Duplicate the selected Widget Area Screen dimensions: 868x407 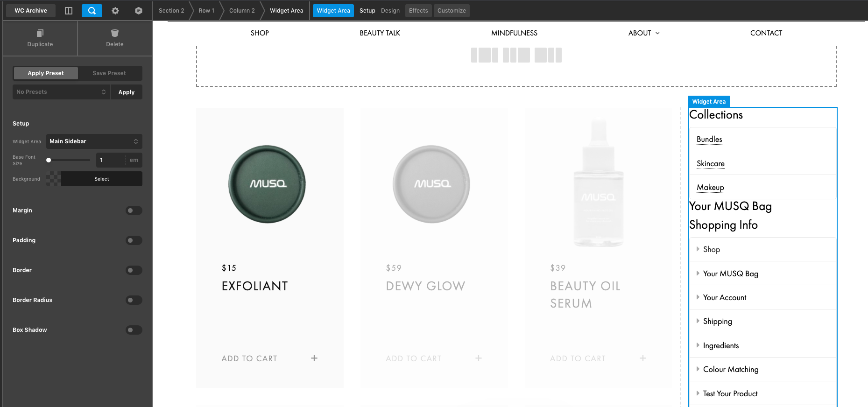tap(40, 38)
